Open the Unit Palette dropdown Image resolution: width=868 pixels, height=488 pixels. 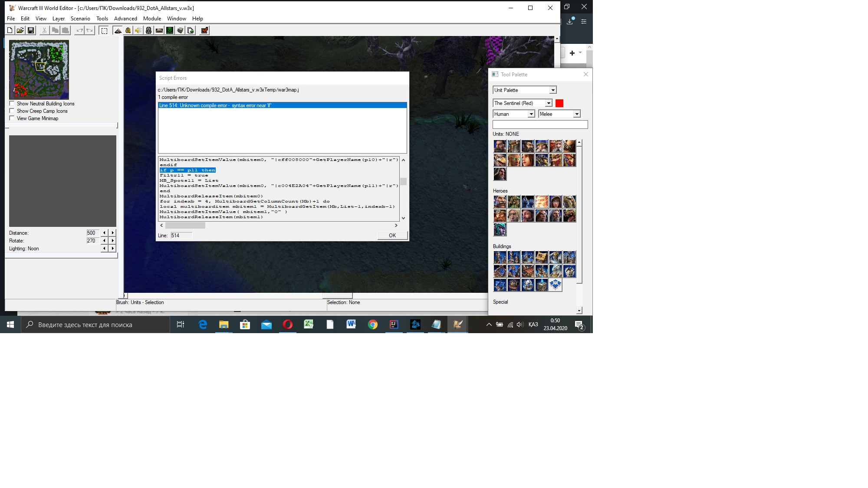point(552,90)
